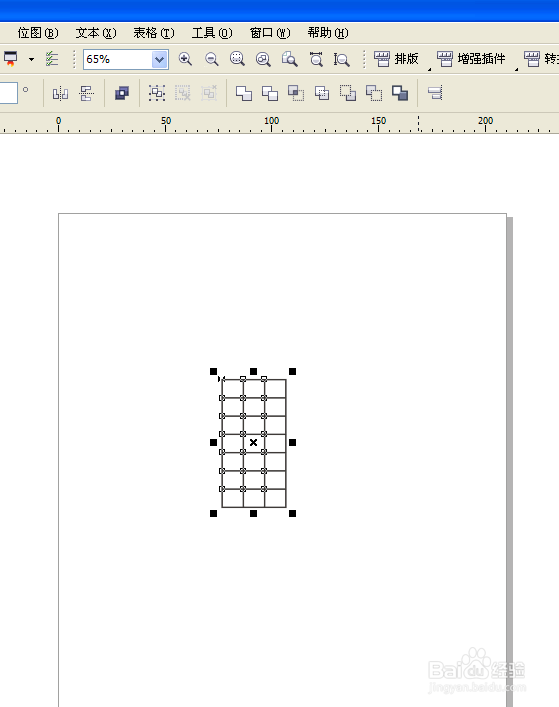Weld the selected objects
The width and height of the screenshot is (559, 707).
[x=244, y=93]
